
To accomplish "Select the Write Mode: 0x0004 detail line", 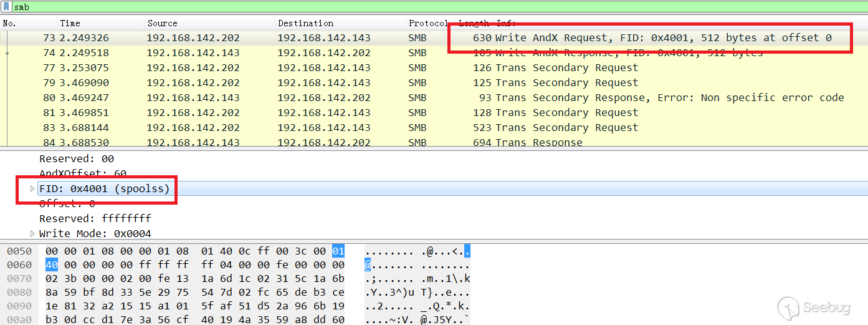I will click(95, 234).
